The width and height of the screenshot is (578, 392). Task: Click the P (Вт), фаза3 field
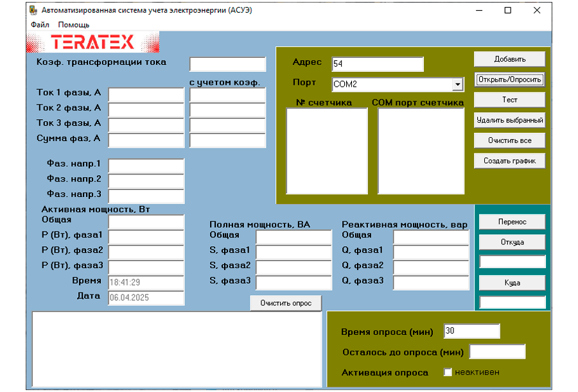point(146,268)
